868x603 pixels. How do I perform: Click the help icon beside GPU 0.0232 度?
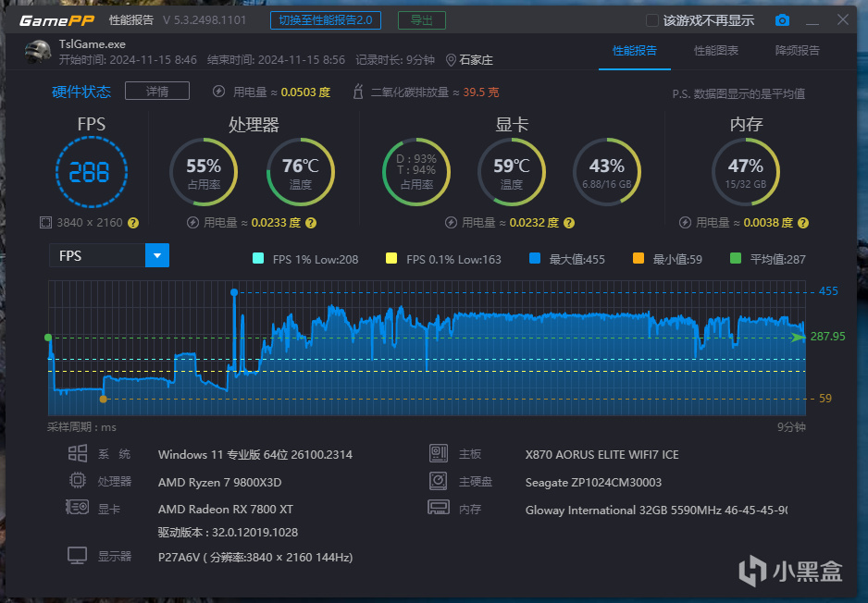(569, 223)
